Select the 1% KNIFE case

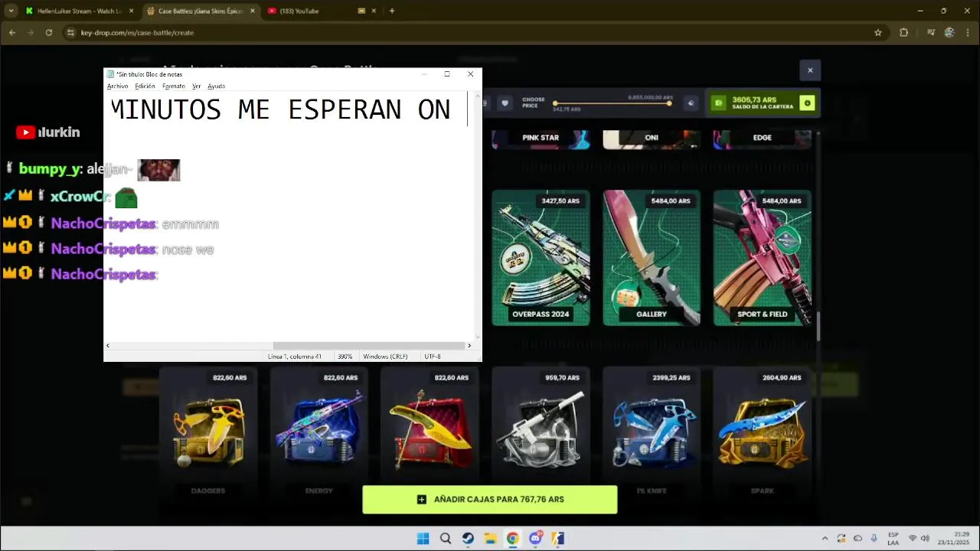pyautogui.click(x=652, y=432)
